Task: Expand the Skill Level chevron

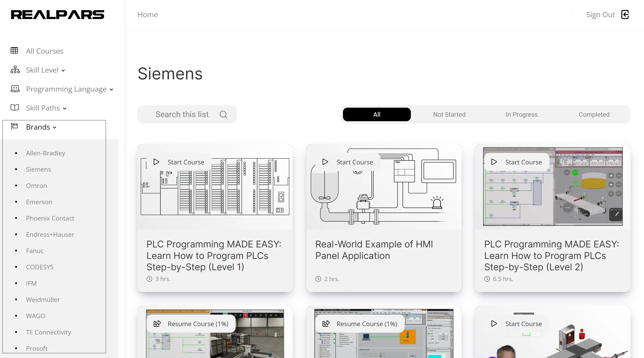Action: 63,71
